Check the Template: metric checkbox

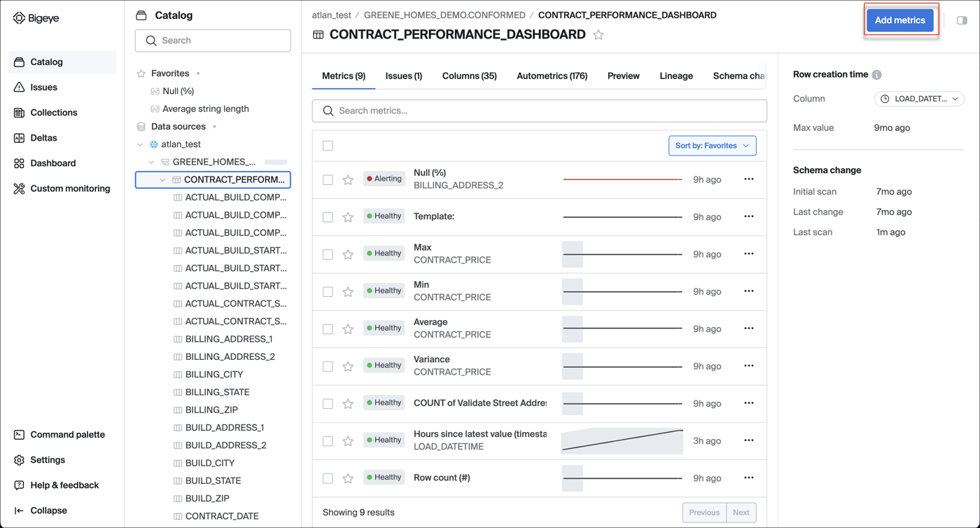328,217
